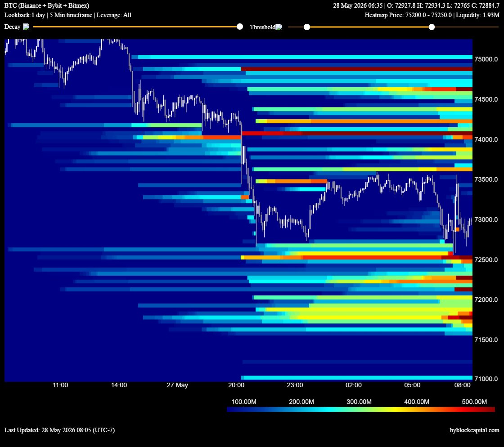
Task: Click the 'Last Updated: 28 May 2026 08:05' text
Action: pyautogui.click(x=59, y=430)
